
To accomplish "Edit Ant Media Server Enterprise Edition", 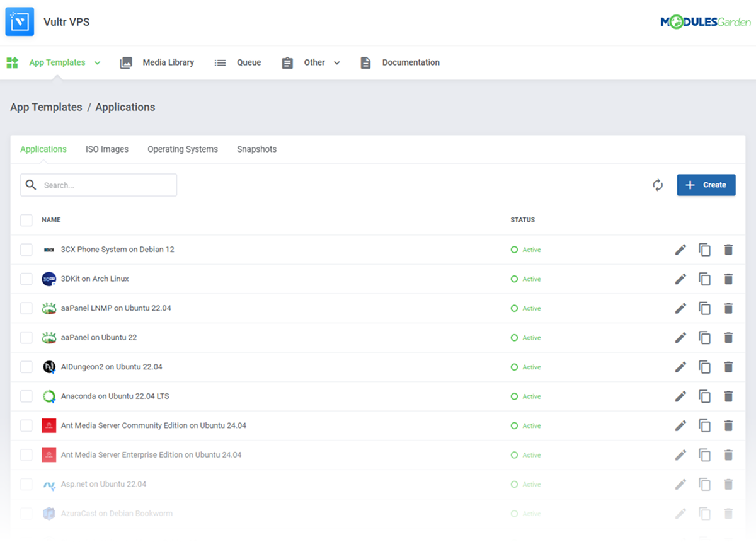I will [x=680, y=454].
